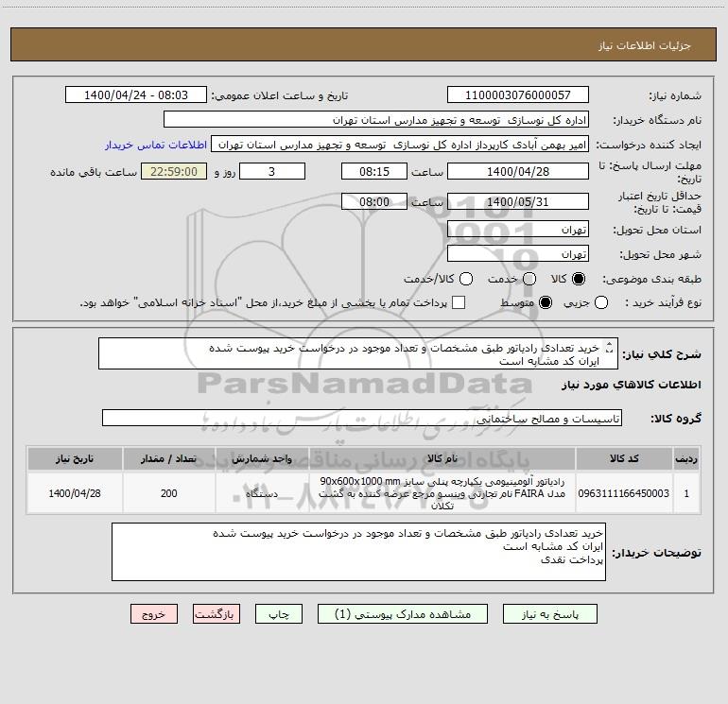Click the استان محل تحویل field
The height and width of the screenshot is (704, 728).
518,229
